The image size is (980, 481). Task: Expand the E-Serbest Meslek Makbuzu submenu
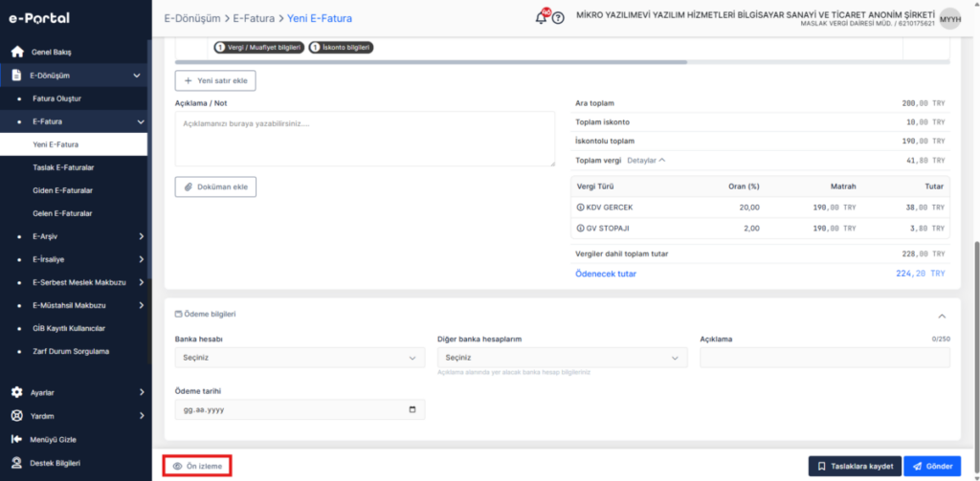pyautogui.click(x=142, y=282)
